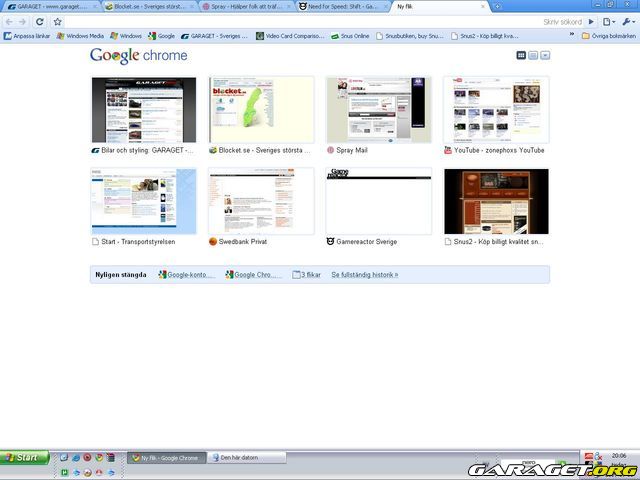Click the Back navigation arrow

click(8, 21)
